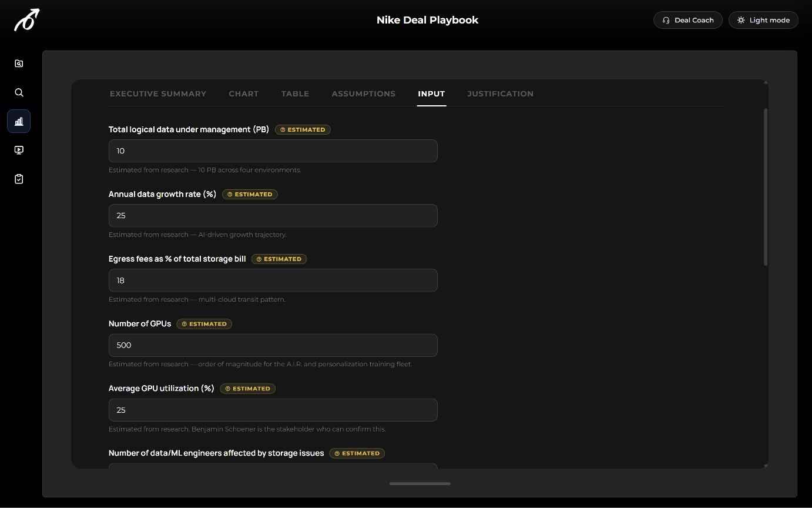Switch to the Executive Summary tab
The height and width of the screenshot is (508, 812).
158,93
